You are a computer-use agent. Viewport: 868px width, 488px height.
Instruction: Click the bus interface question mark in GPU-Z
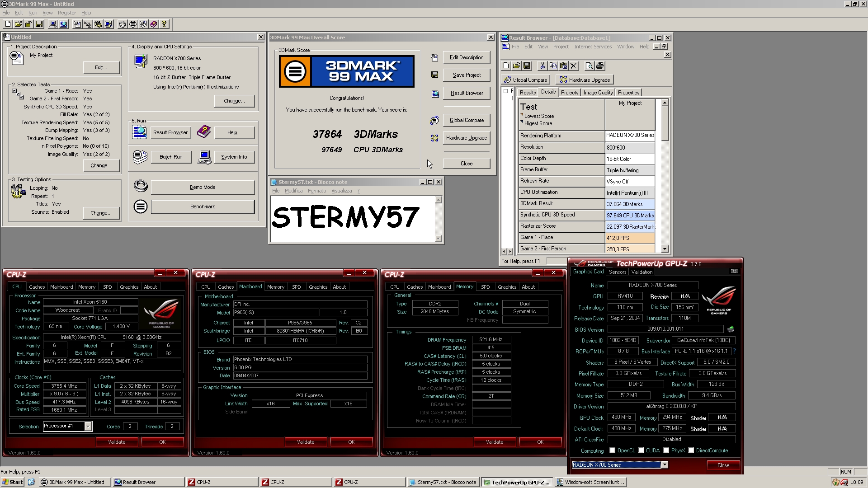point(734,351)
